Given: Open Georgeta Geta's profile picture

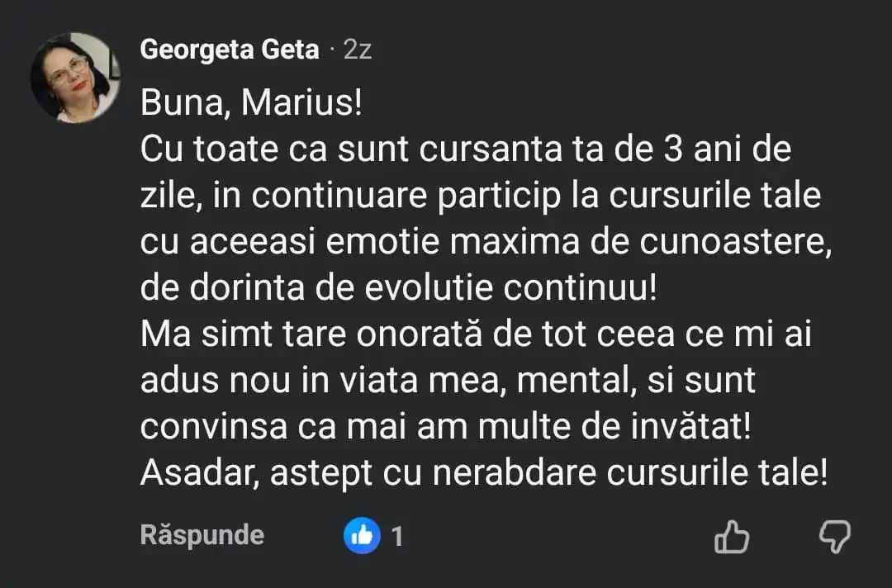Looking at the screenshot, I should pyautogui.click(x=75, y=78).
